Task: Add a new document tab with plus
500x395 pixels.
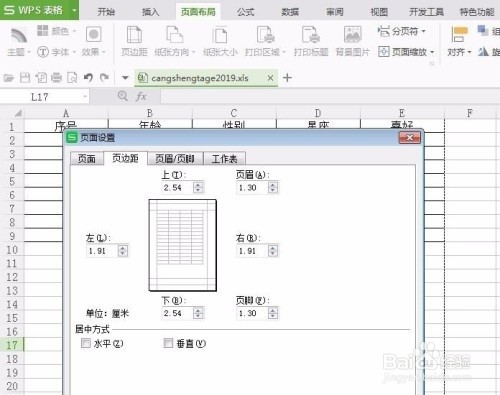Action: pos(287,78)
